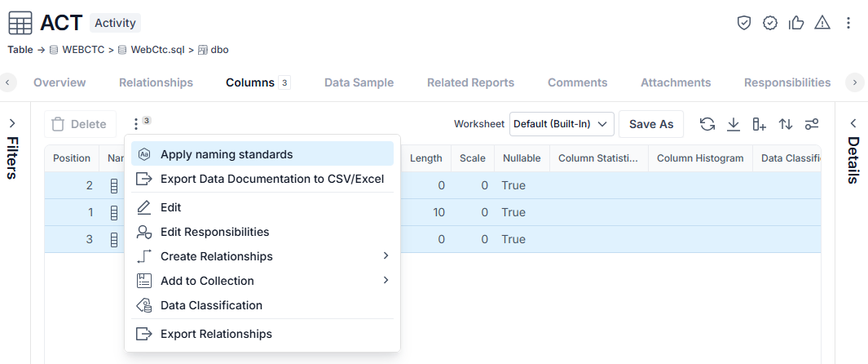Image resolution: width=868 pixels, height=364 pixels.
Task: Switch to the Relationships tab
Action: click(x=156, y=82)
